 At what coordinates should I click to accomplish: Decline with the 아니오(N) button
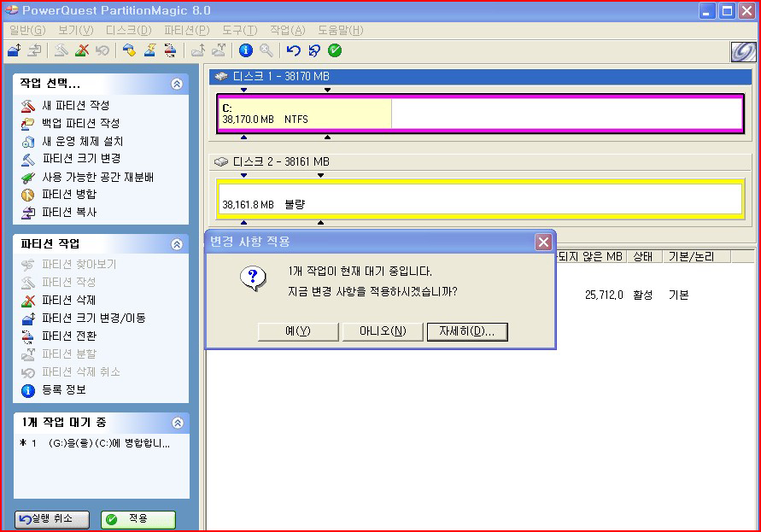pyautogui.click(x=383, y=331)
